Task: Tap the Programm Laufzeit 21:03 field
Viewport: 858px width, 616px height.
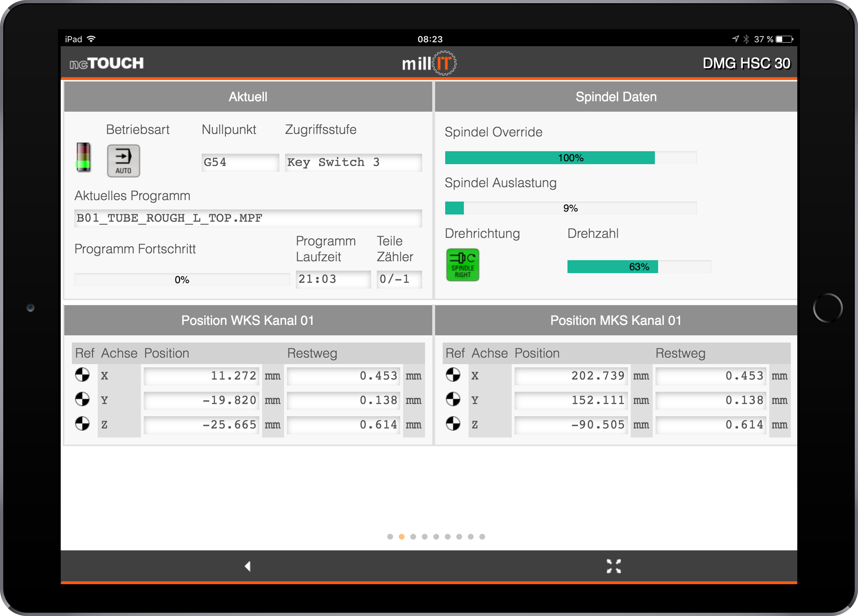Action: [333, 279]
